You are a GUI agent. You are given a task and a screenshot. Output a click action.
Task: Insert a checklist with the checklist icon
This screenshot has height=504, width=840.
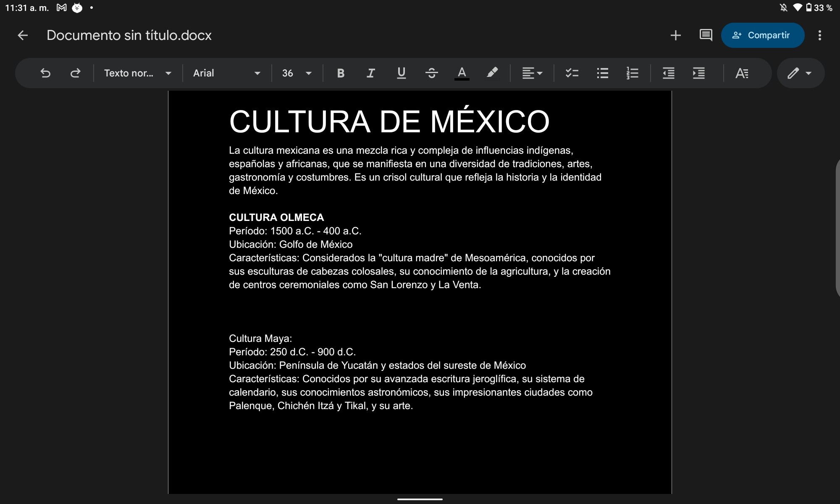[572, 73]
